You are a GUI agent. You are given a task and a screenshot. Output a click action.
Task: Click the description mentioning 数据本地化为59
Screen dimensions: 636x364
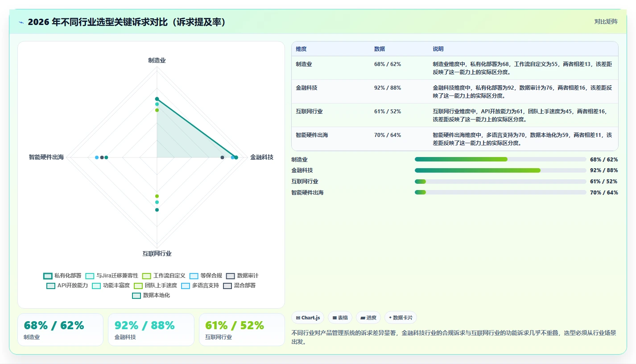523,139
